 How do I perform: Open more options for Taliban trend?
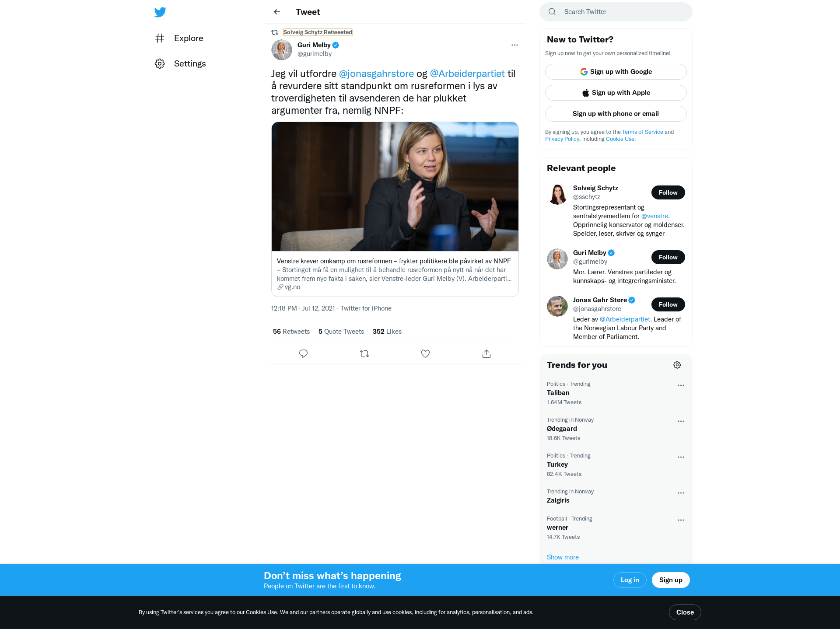click(x=681, y=385)
